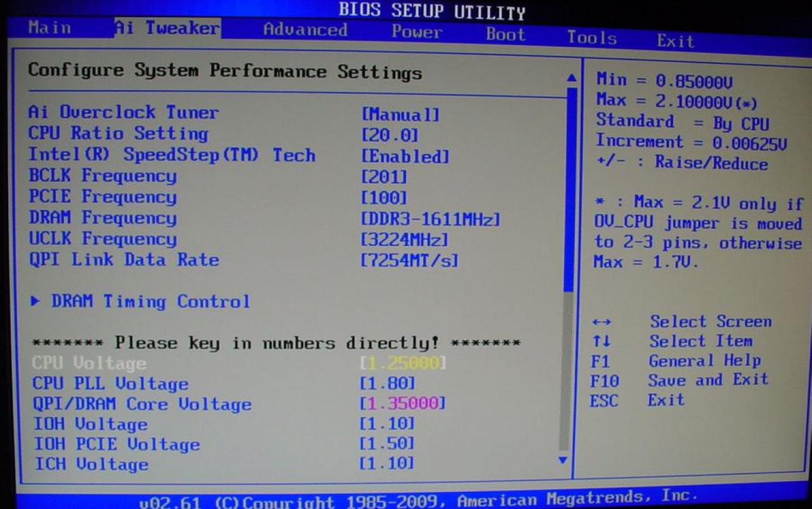Open QPI Link Data Rate [7254MT/s] options
The image size is (812, 509).
pos(409,261)
